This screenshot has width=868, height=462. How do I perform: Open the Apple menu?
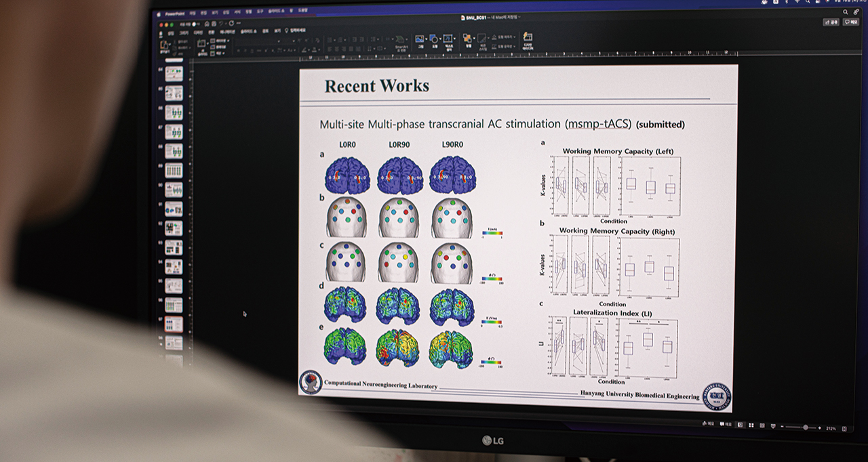(x=158, y=14)
